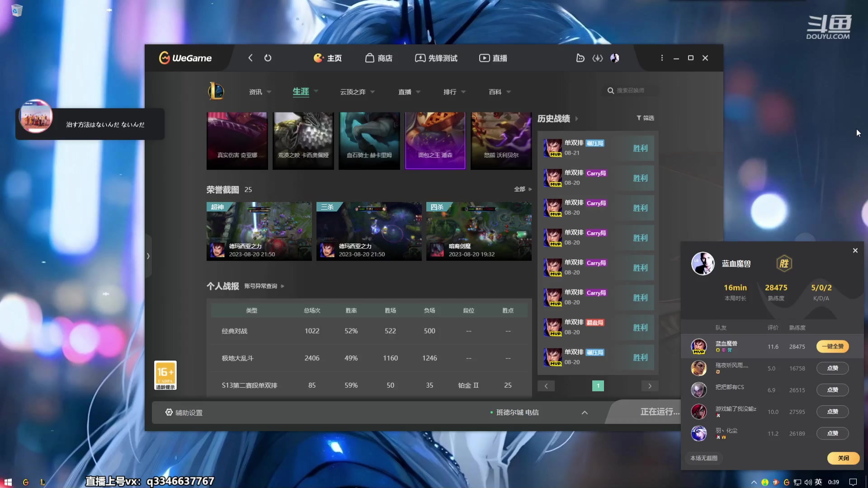868x488 pixels.
Task: Open the 四杀 honor screenshot
Action: pyautogui.click(x=479, y=231)
